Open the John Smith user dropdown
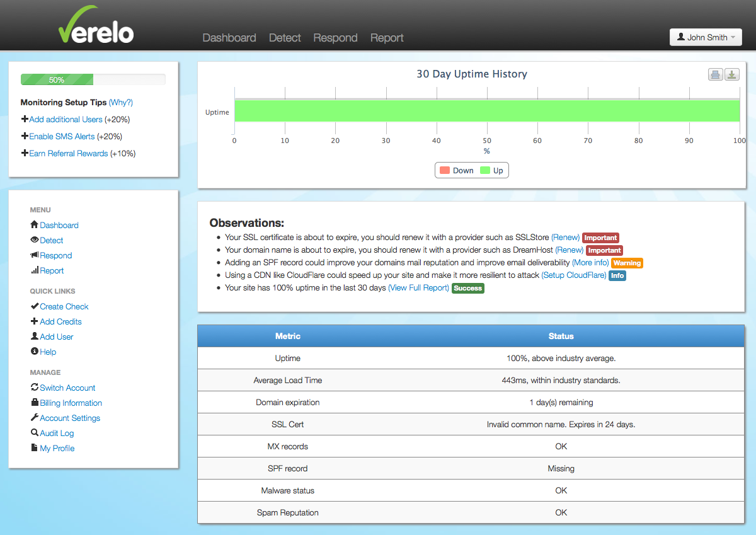756x535 pixels. (706, 37)
